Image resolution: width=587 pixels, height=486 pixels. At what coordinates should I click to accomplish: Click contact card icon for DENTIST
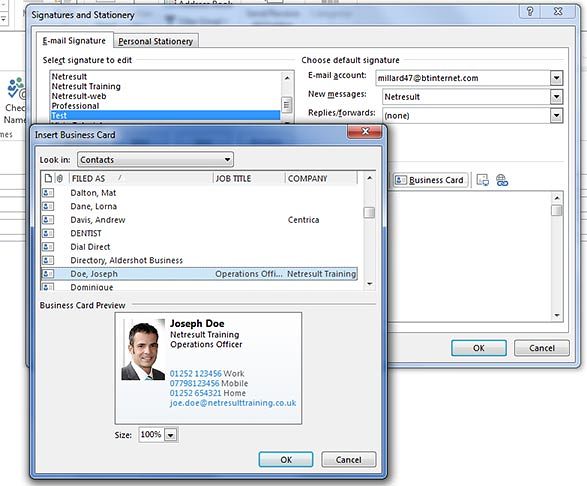click(48, 233)
